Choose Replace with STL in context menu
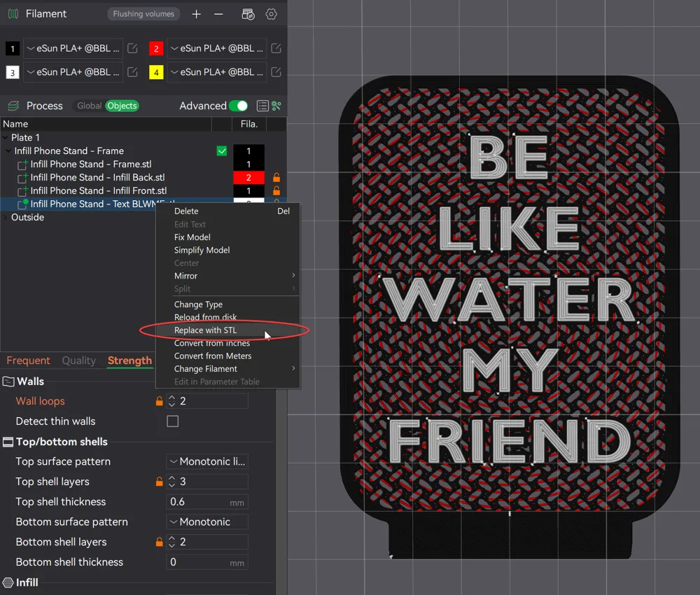Image resolution: width=700 pixels, height=595 pixels. click(205, 330)
